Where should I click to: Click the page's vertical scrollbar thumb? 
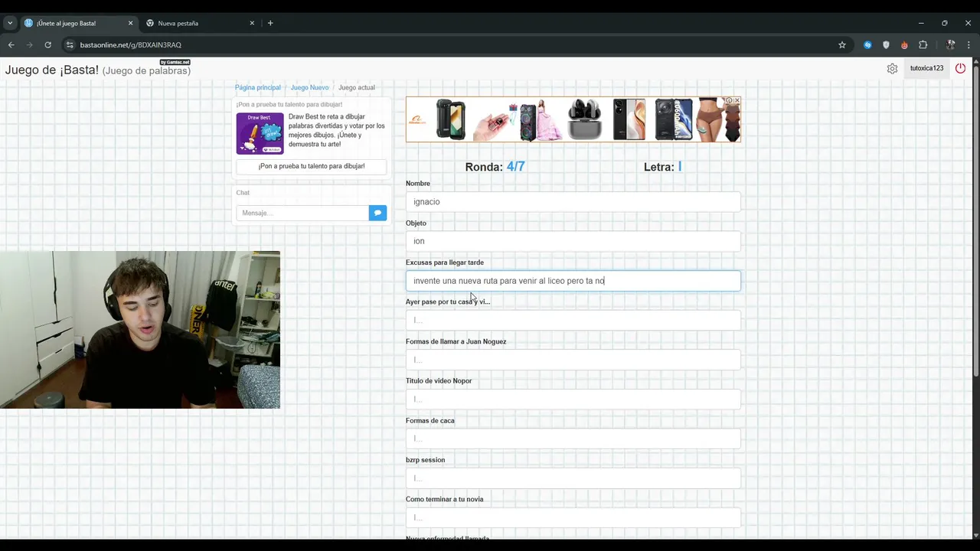coord(975,222)
